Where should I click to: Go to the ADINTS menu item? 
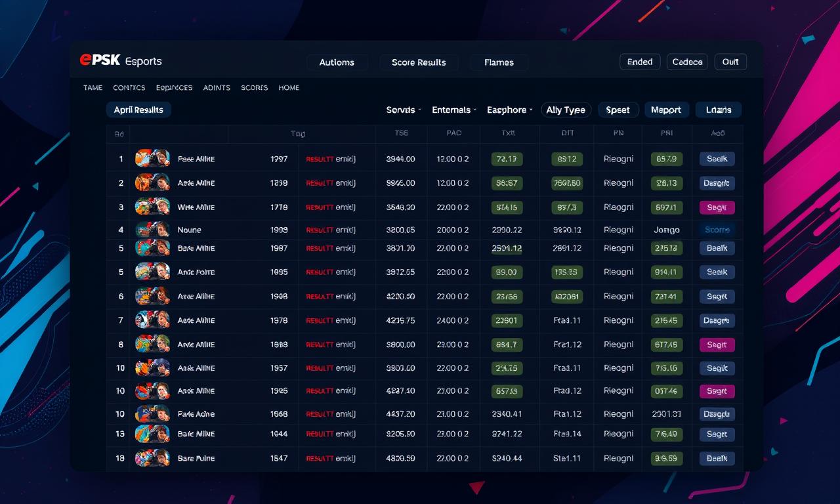point(217,88)
